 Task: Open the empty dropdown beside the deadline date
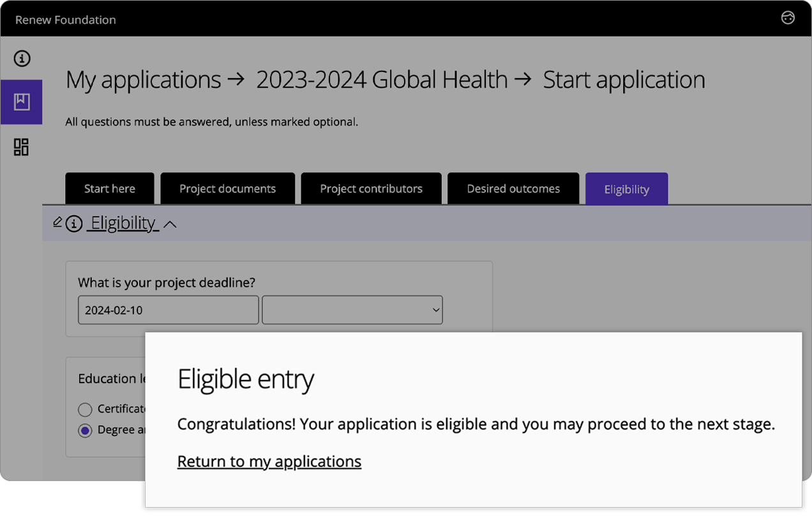click(x=352, y=310)
